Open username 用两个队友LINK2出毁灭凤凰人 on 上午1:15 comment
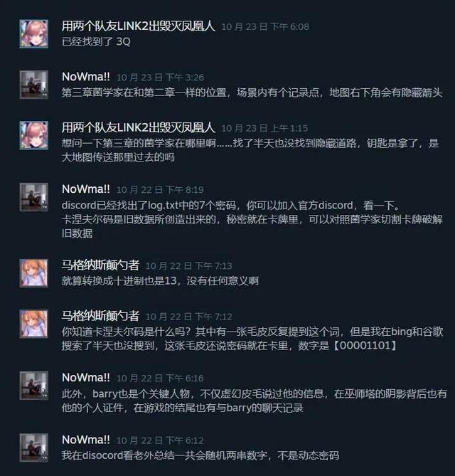Viewport: 455px width, 476px height. (x=139, y=128)
